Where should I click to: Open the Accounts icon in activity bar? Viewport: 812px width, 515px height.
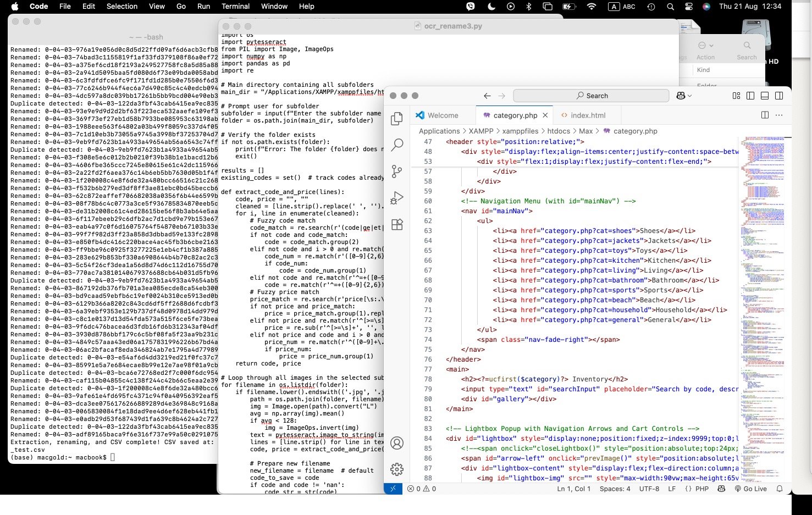click(397, 443)
